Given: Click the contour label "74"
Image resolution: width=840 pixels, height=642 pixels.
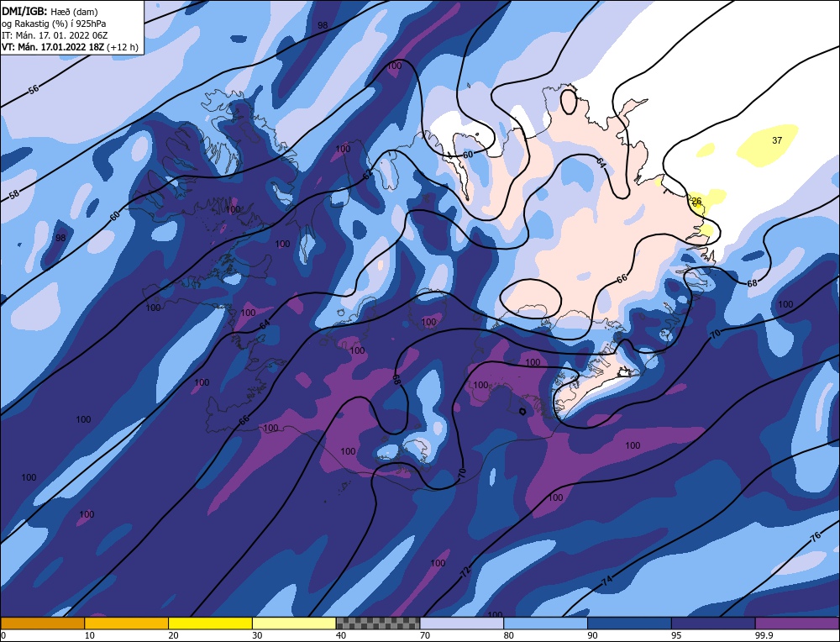Looking at the screenshot, I should point(607,581).
